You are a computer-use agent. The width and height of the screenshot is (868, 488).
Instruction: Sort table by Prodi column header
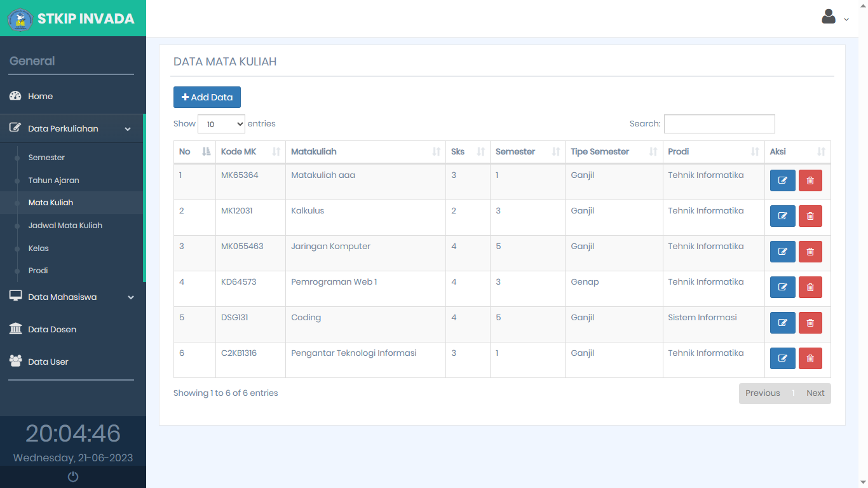[713, 152]
